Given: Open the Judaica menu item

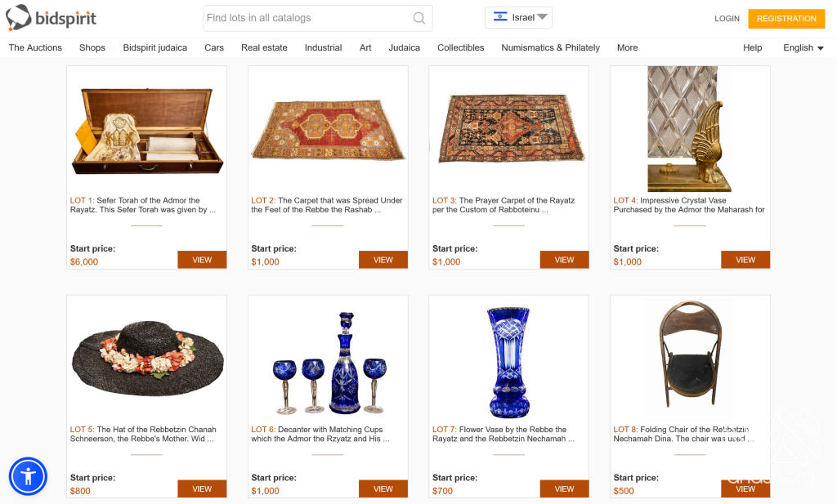Looking at the screenshot, I should click(x=404, y=47).
